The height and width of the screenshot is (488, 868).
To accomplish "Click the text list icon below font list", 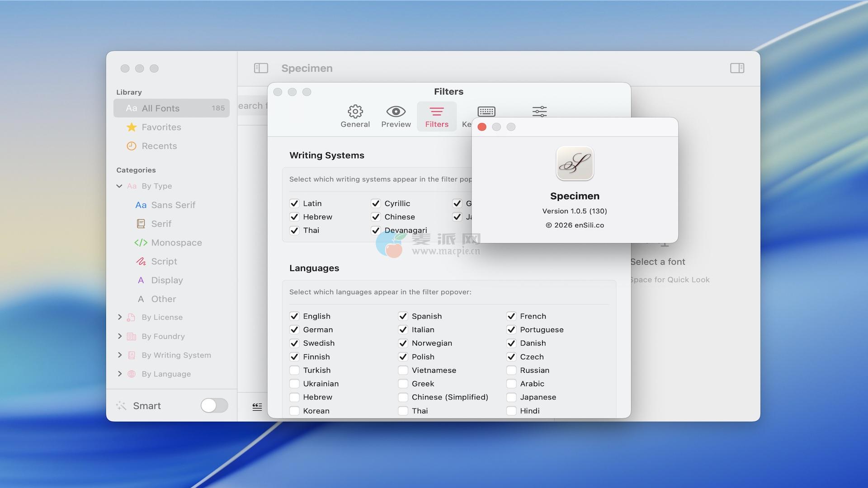I will [257, 407].
